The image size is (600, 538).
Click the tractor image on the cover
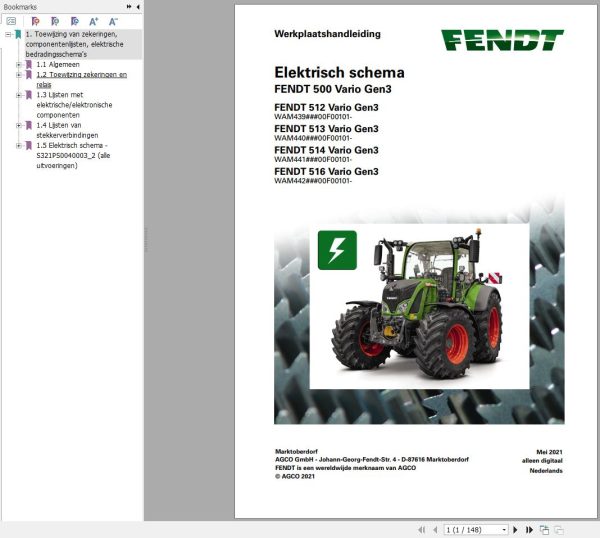click(417, 304)
